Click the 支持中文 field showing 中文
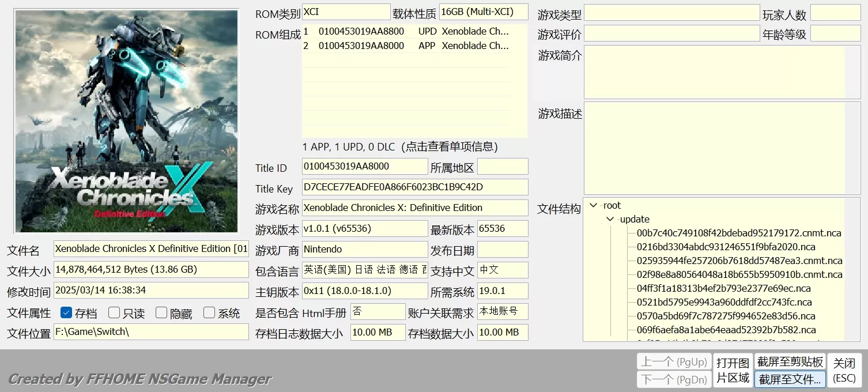This screenshot has height=392, width=868. coord(503,270)
